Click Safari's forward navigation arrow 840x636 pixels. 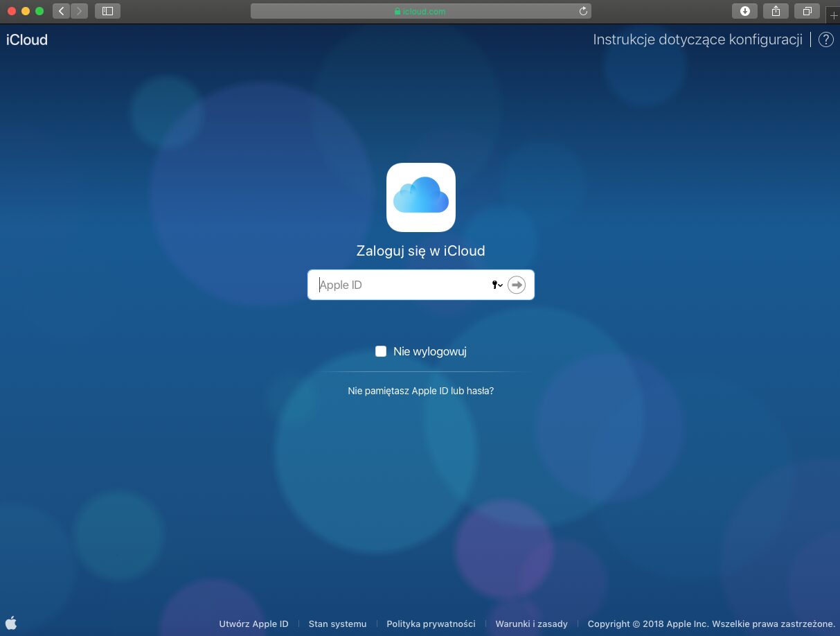79,11
